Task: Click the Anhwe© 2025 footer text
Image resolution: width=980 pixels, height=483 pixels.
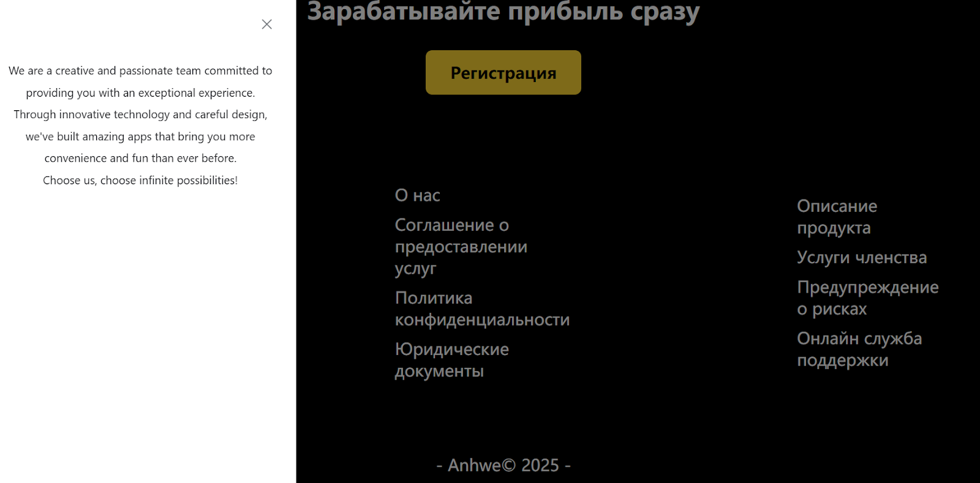Action: click(503, 465)
